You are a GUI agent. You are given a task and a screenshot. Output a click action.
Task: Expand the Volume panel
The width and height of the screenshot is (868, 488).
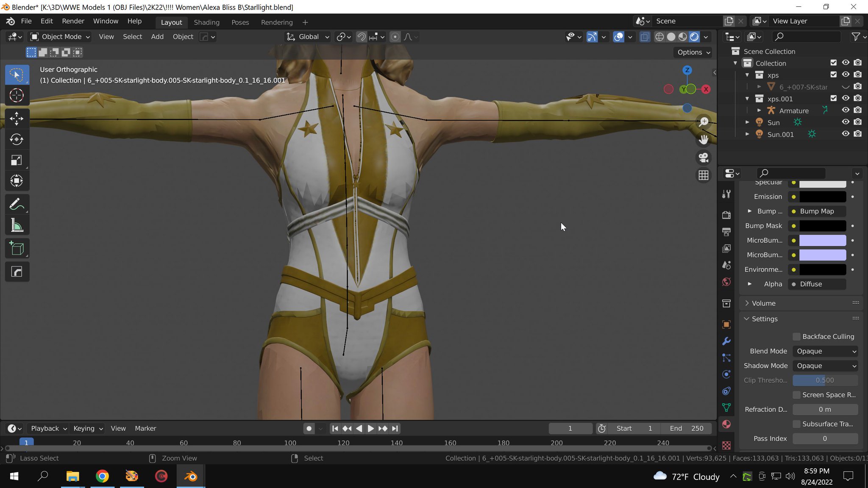coord(763,303)
